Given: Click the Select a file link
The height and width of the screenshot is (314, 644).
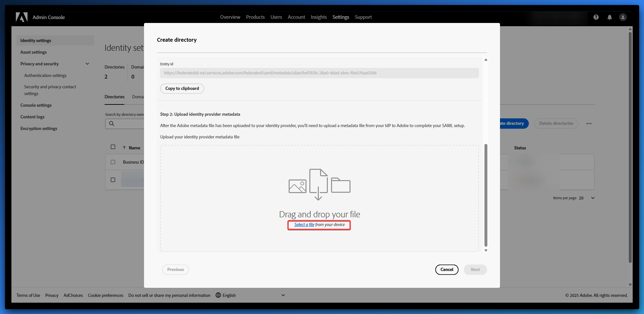Looking at the screenshot, I should click(x=304, y=225).
